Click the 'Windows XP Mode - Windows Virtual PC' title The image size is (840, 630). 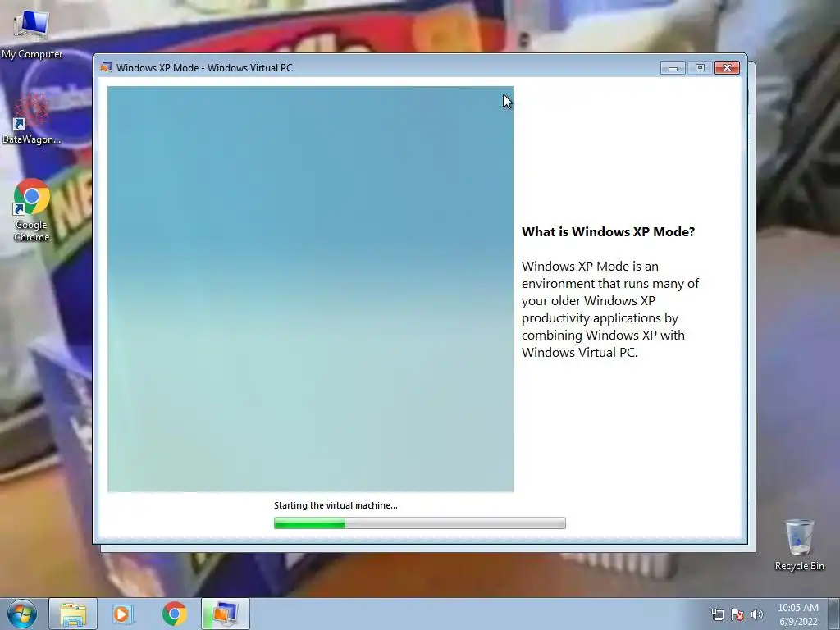pos(204,67)
